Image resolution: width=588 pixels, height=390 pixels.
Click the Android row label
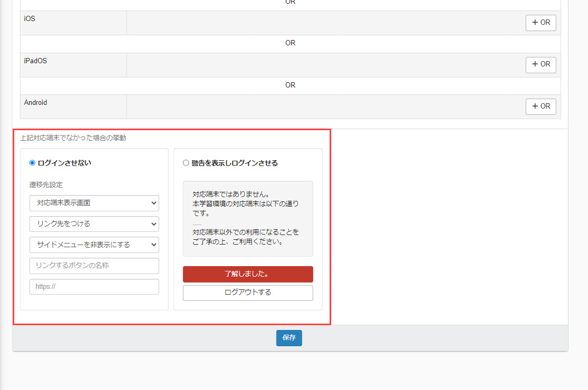coord(35,102)
